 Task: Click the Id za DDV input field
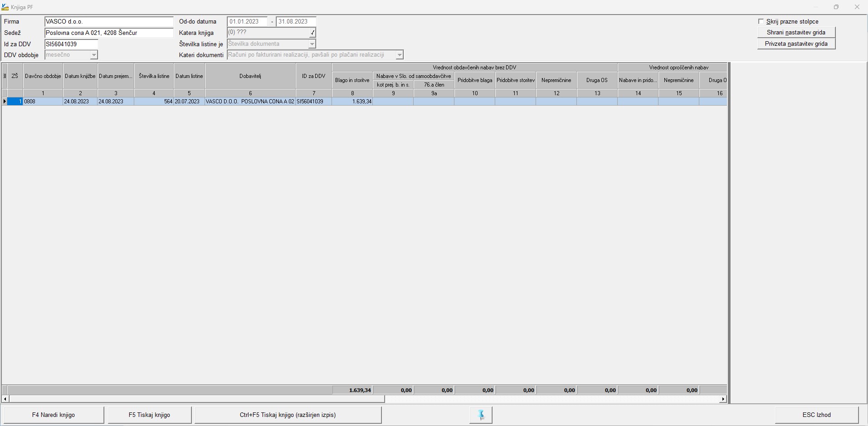click(71, 44)
